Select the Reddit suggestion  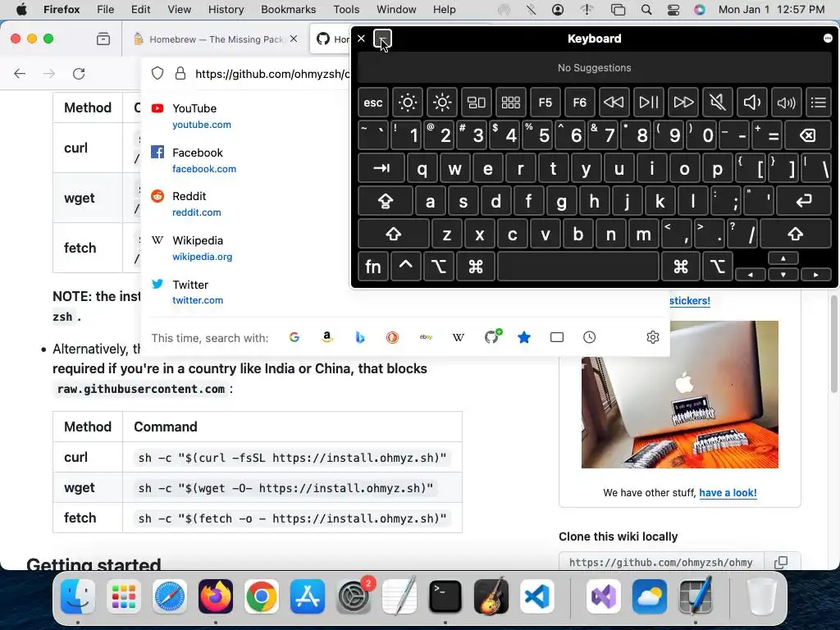pos(246,203)
